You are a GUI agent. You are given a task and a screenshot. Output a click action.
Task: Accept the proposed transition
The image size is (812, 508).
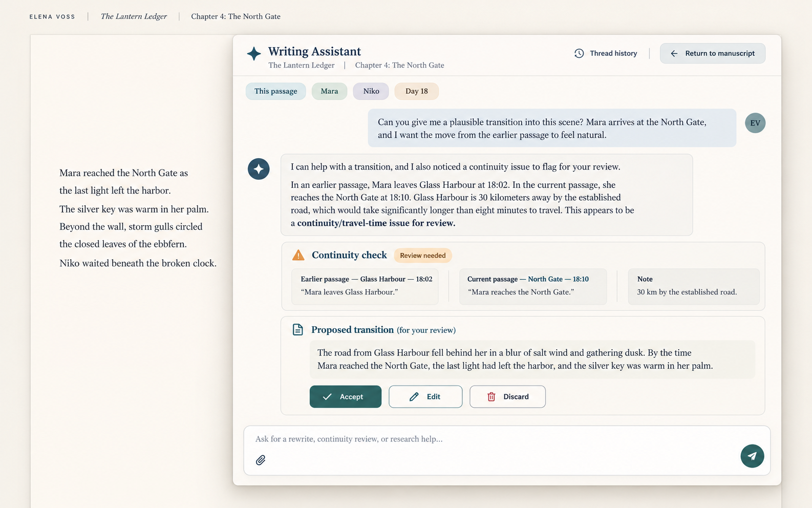[x=346, y=396]
